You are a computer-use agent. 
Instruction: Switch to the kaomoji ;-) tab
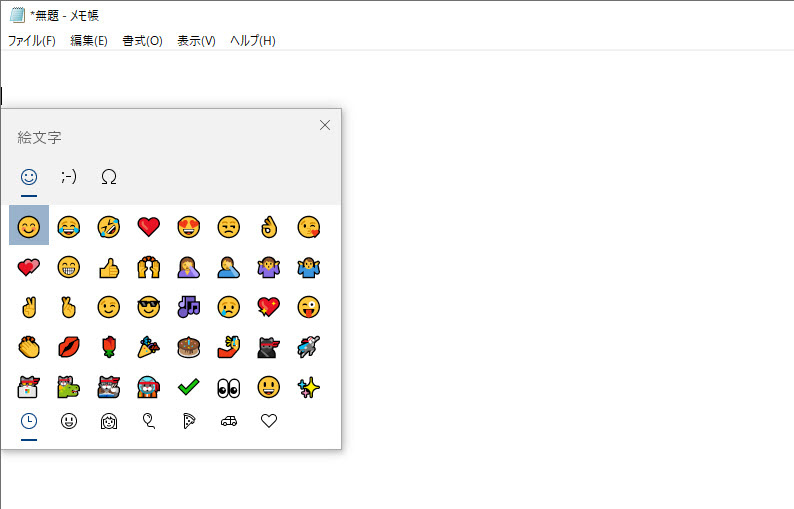coord(69,177)
